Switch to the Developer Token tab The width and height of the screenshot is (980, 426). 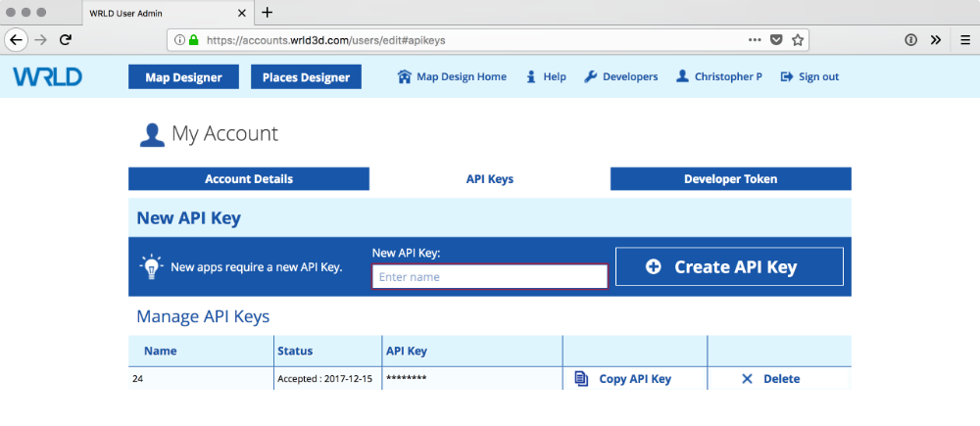731,178
